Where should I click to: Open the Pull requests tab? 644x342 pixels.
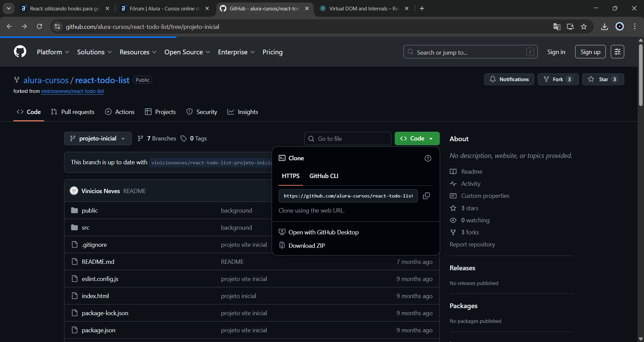point(73,112)
